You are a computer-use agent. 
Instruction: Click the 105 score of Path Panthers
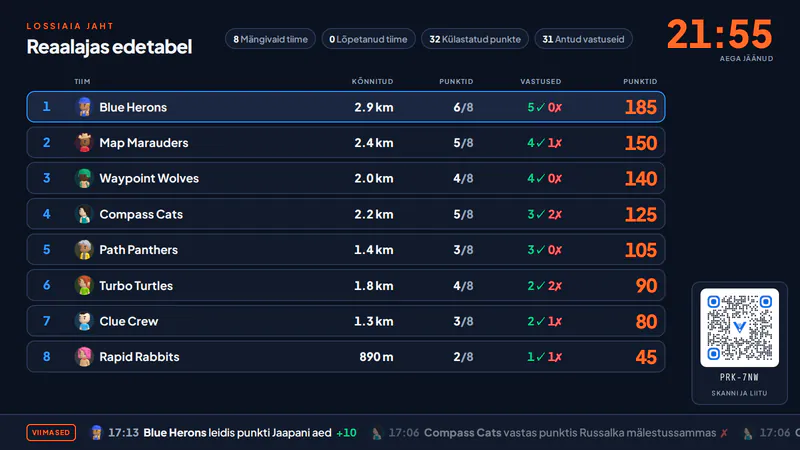641,250
